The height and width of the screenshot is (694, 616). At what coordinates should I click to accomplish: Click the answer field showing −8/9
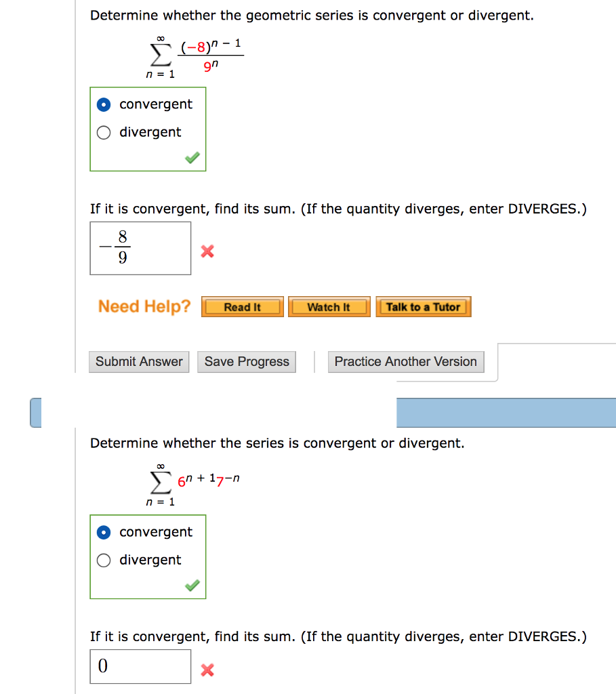[x=140, y=248]
